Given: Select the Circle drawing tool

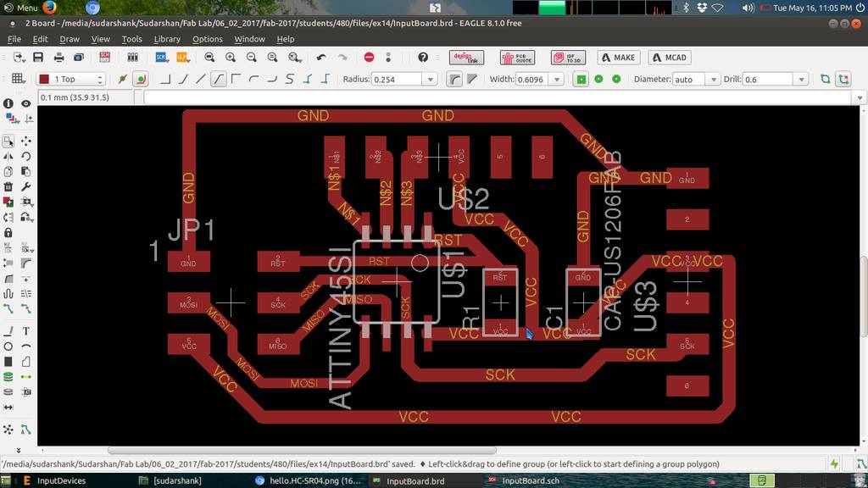Looking at the screenshot, I should [8, 347].
